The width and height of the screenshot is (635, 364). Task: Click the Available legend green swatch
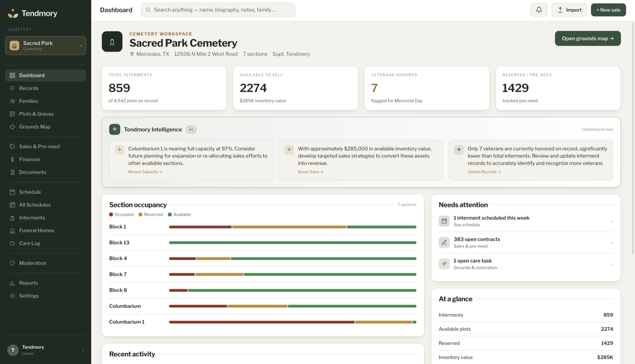170,215
